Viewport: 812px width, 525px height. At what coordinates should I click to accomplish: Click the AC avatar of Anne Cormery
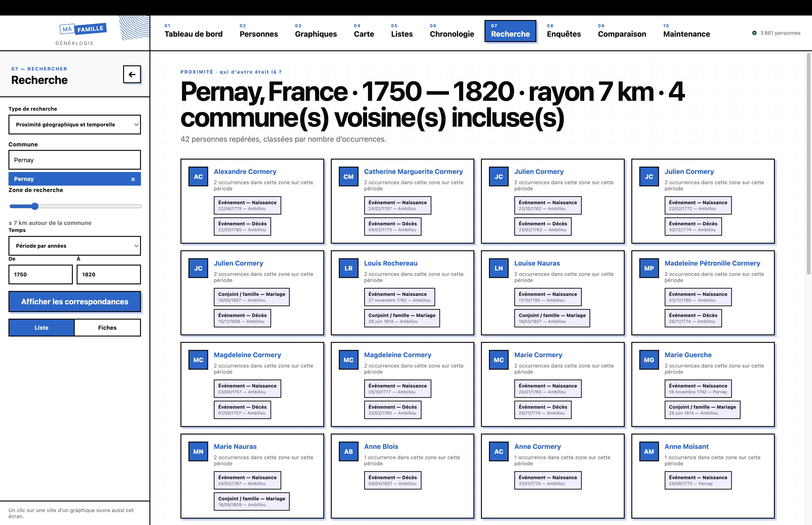pos(499,452)
